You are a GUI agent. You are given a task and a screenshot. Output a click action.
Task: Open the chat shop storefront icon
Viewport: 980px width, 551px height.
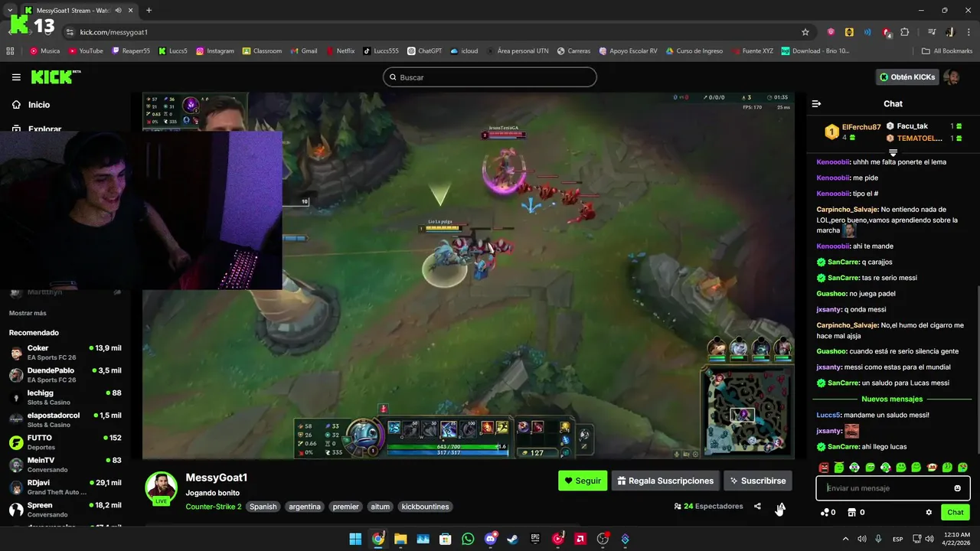pos(851,512)
